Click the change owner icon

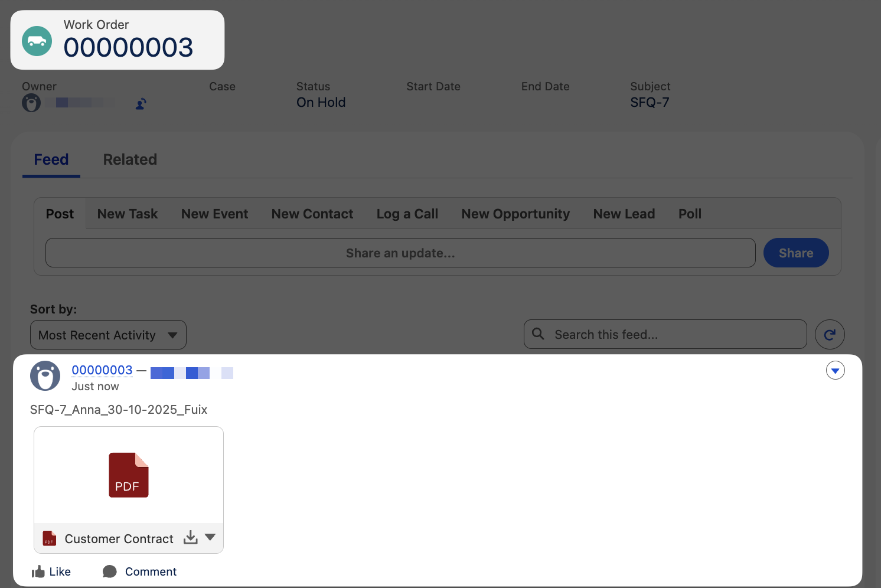(141, 104)
